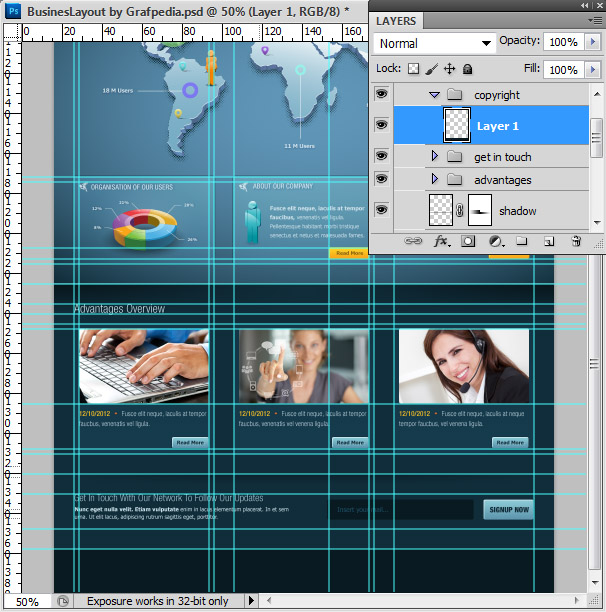Click the Opacity 100% field

click(564, 42)
